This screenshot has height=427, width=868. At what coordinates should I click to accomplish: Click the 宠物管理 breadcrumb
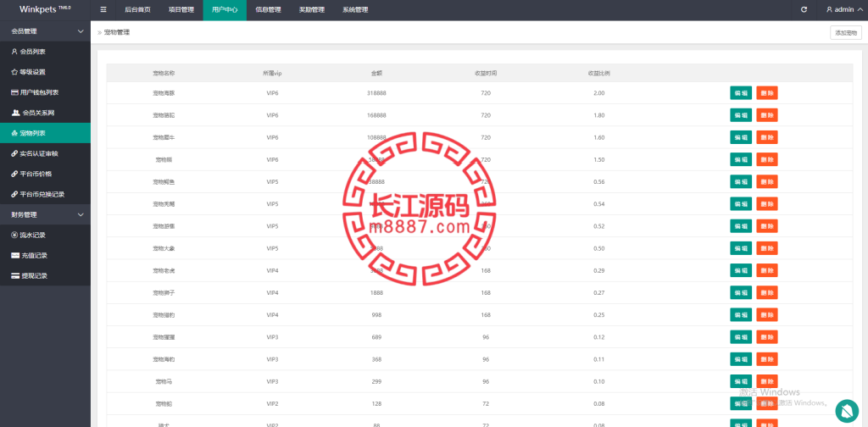117,33
